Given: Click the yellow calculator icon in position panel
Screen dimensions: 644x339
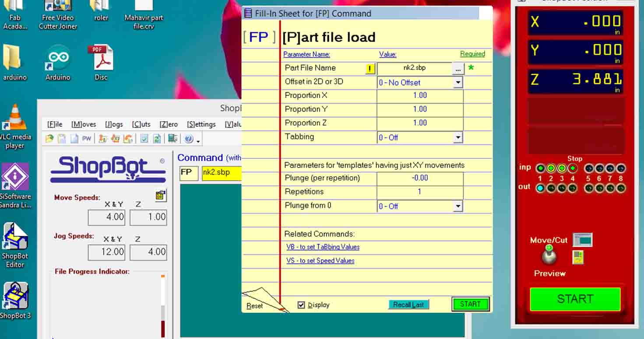Looking at the screenshot, I should tap(578, 257).
